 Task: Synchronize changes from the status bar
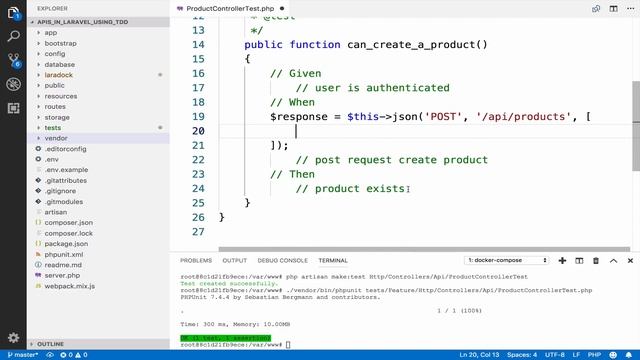pyautogui.click(x=50, y=355)
